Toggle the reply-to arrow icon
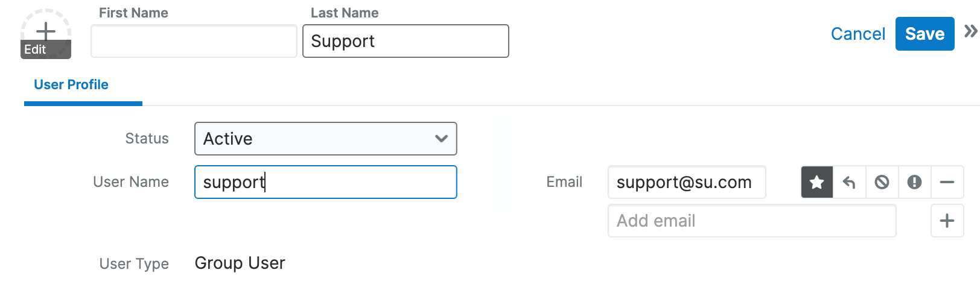Screen dimensions: 980x305 (x=850, y=182)
